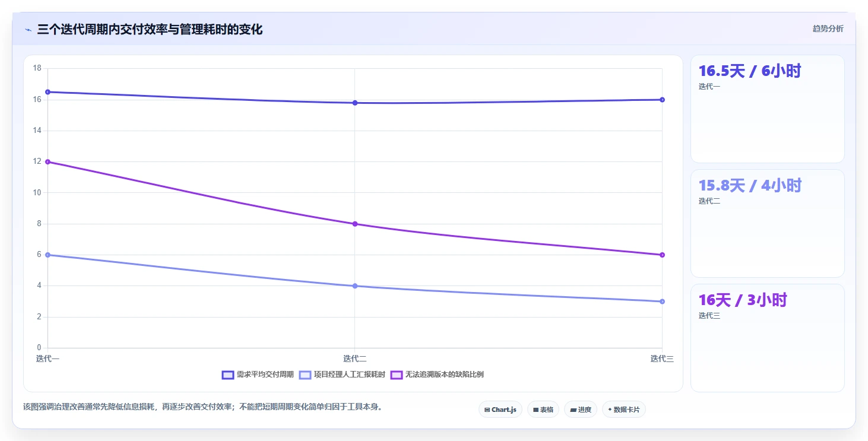
Task: Click the 0 y-axis tick label
Action: 39,348
